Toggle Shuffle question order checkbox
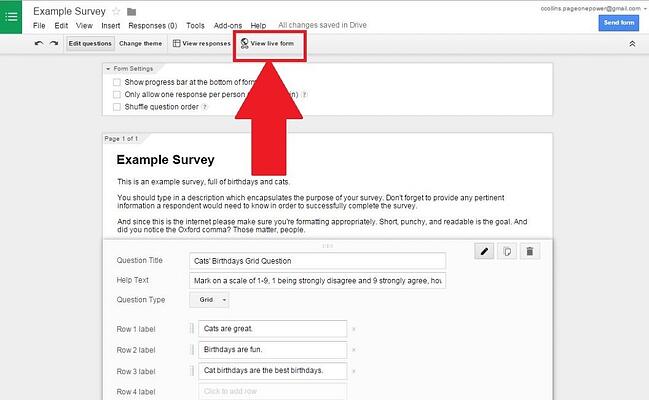This screenshot has width=649, height=400. tap(117, 107)
